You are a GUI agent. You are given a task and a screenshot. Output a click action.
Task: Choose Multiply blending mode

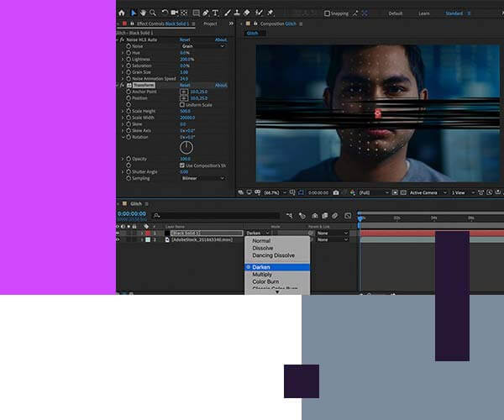tap(277, 275)
